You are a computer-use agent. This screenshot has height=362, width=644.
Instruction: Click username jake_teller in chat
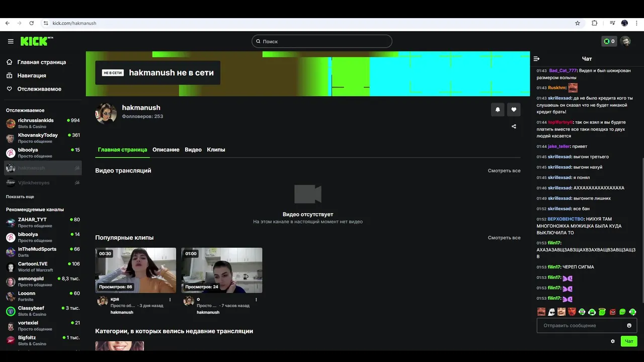click(x=558, y=146)
